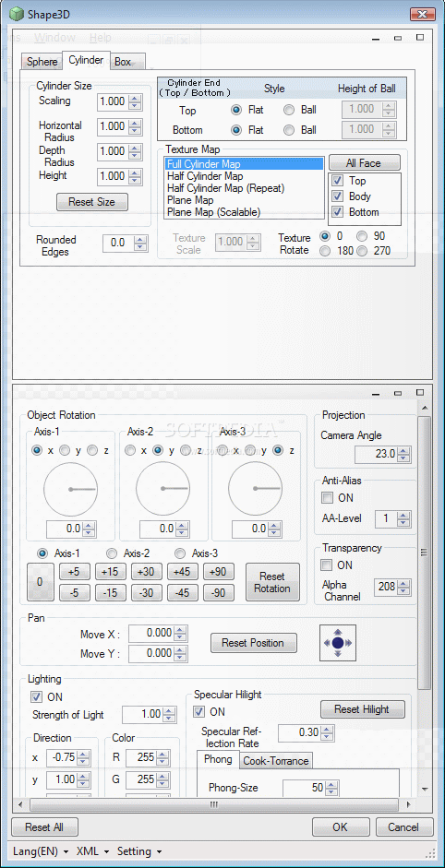Click the Cancel button
Screen dimensions: 445x868
[x=404, y=827]
